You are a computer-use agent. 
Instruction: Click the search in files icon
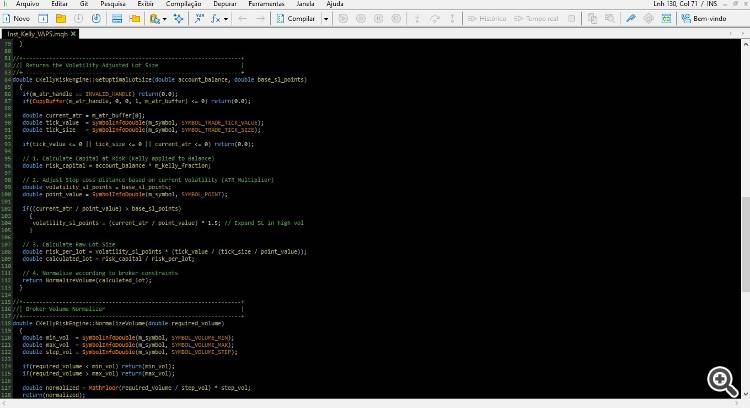(x=610, y=19)
